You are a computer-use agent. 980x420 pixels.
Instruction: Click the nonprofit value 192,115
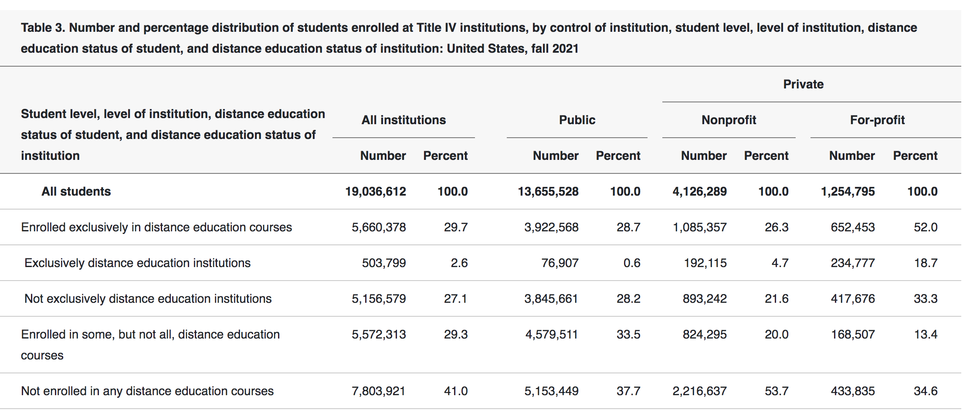tap(705, 263)
